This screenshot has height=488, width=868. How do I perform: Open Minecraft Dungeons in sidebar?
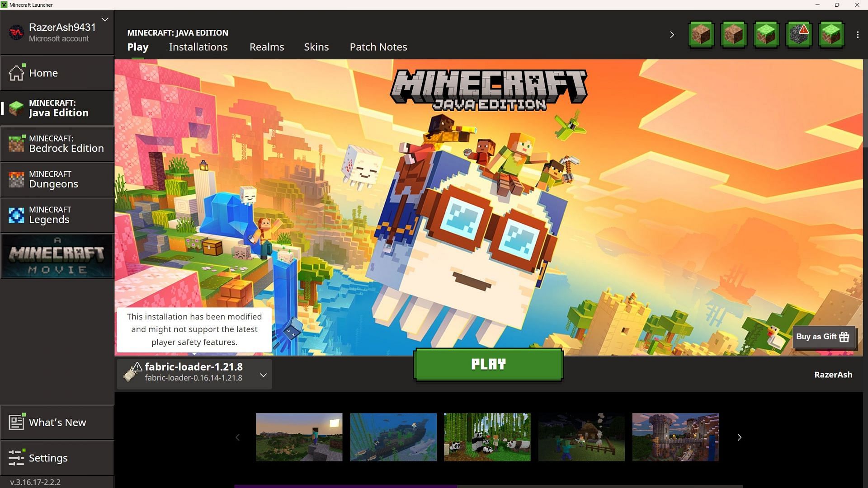click(57, 179)
